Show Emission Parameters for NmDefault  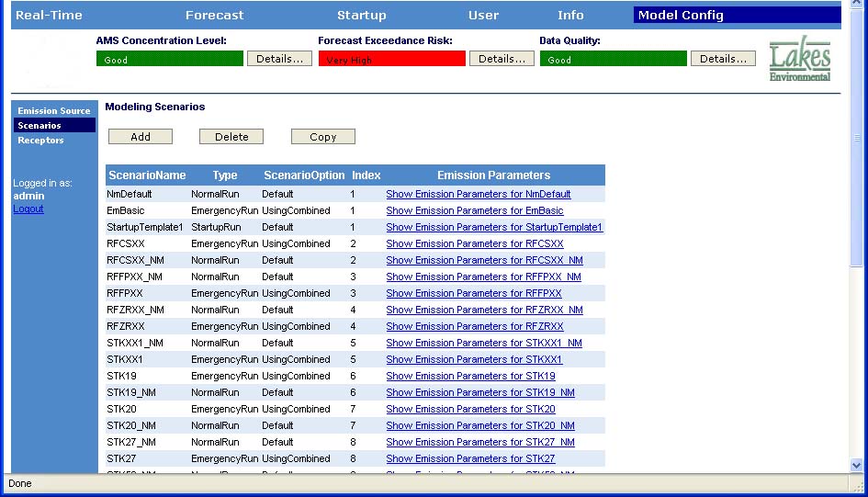(478, 195)
